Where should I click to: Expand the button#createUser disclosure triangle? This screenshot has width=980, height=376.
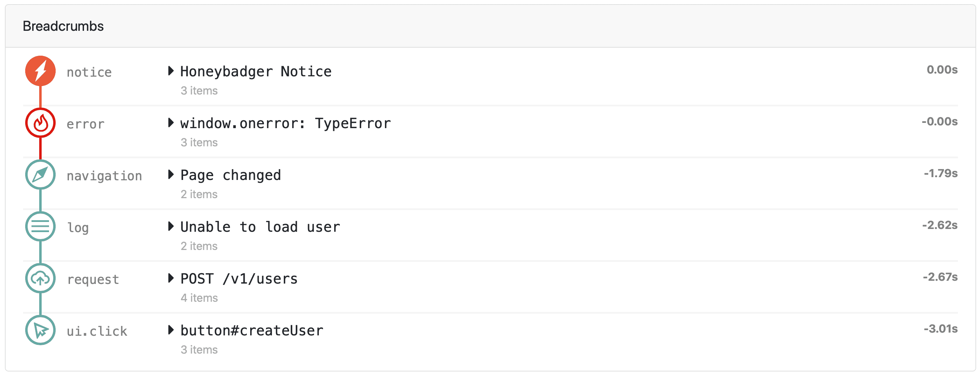[171, 329]
